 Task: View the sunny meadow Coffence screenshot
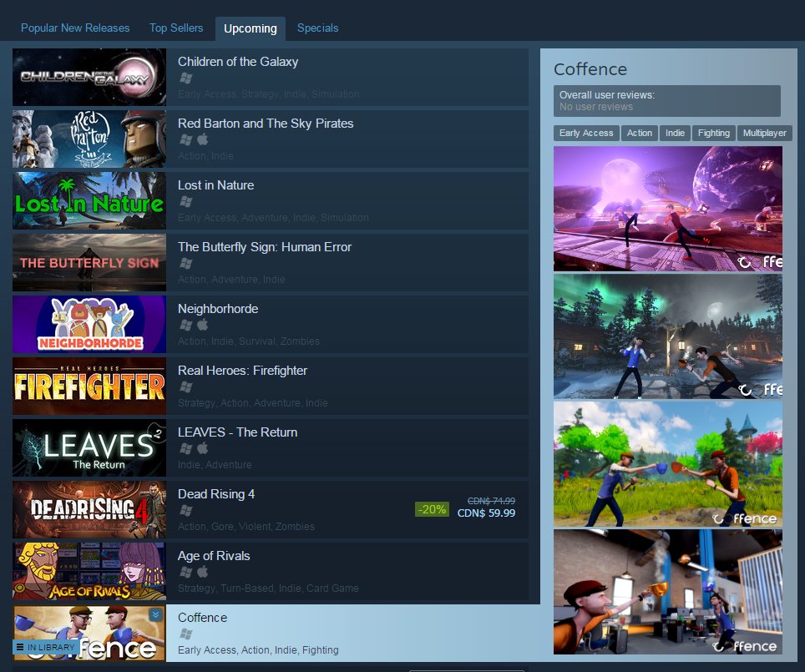tap(668, 464)
